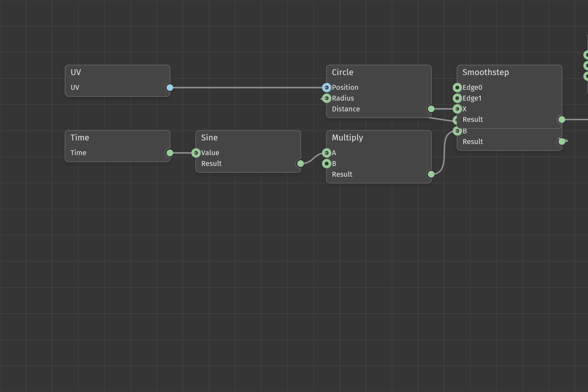This screenshot has height=392, width=588.
Task: Click the Edge0 input port on Smoothstep
Action: (457, 88)
